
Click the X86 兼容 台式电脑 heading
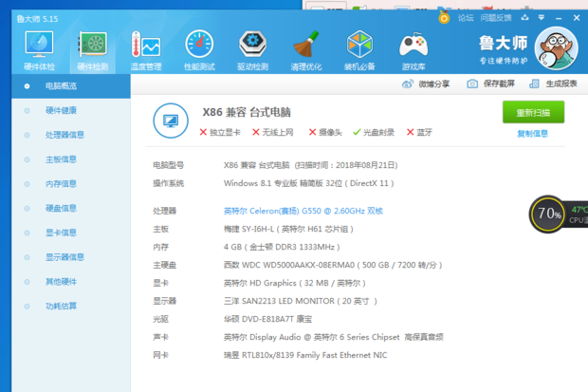[247, 112]
